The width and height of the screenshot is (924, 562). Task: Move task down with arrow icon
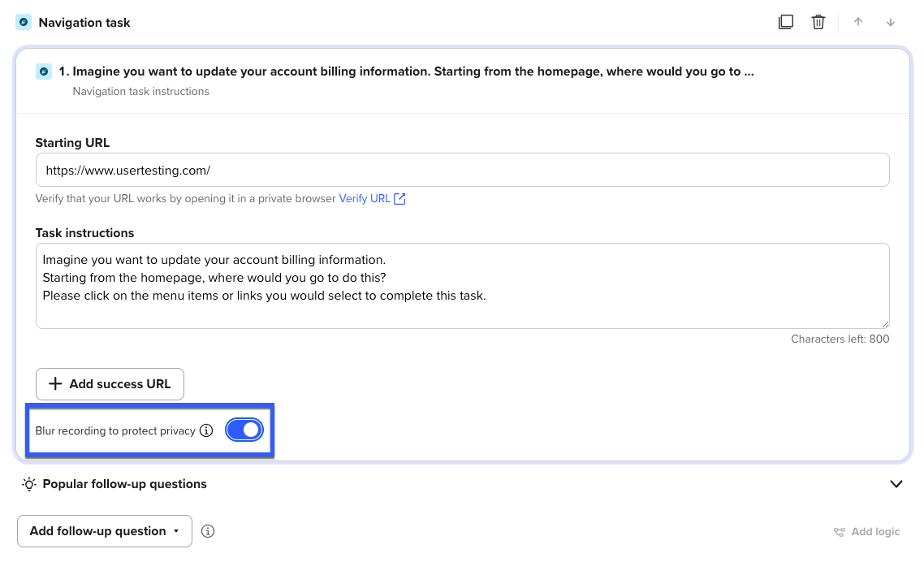[891, 22]
